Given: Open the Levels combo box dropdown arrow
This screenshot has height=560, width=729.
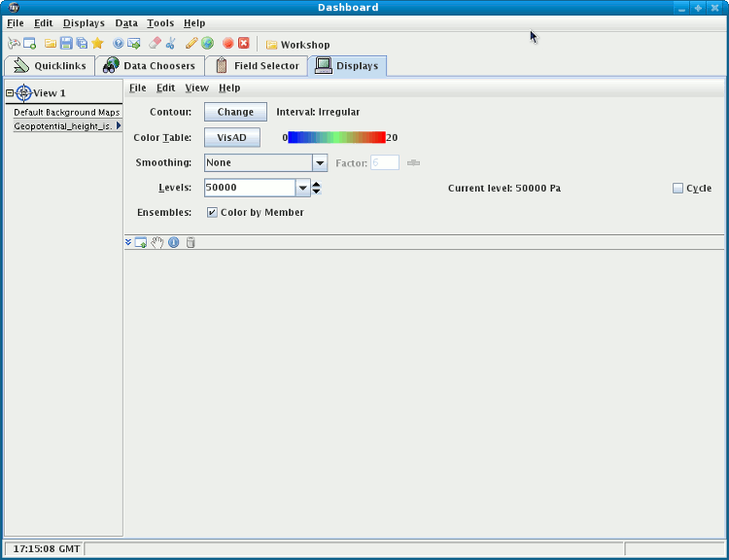Looking at the screenshot, I should (x=302, y=188).
